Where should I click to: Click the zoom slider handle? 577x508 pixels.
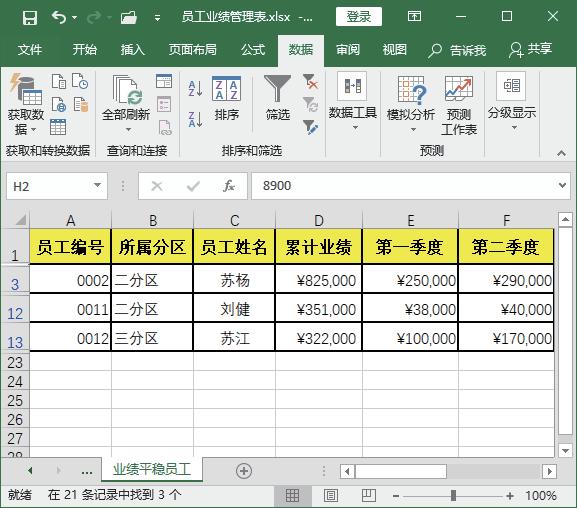(453, 495)
